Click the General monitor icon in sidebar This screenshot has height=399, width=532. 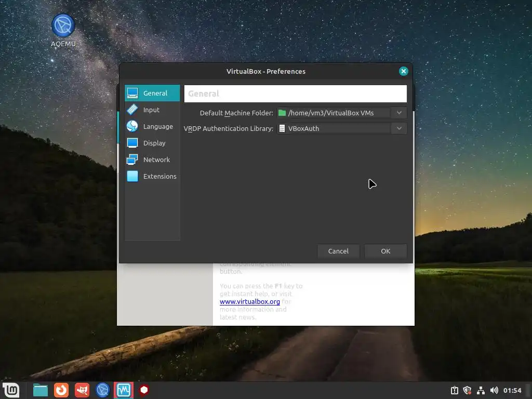tap(132, 93)
